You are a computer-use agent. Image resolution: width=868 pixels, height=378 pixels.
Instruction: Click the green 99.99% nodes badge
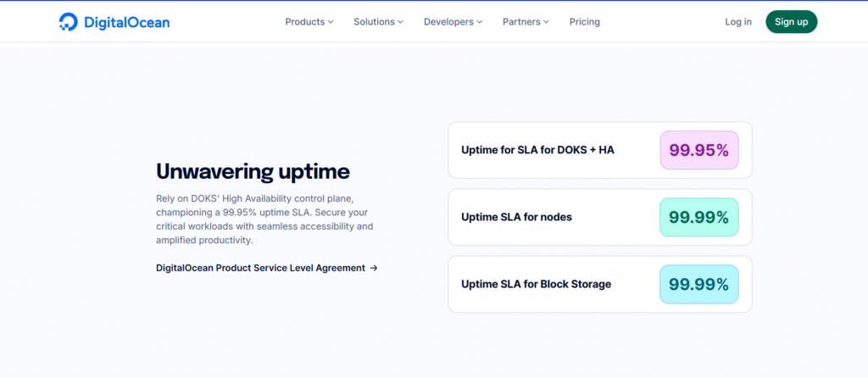(698, 217)
